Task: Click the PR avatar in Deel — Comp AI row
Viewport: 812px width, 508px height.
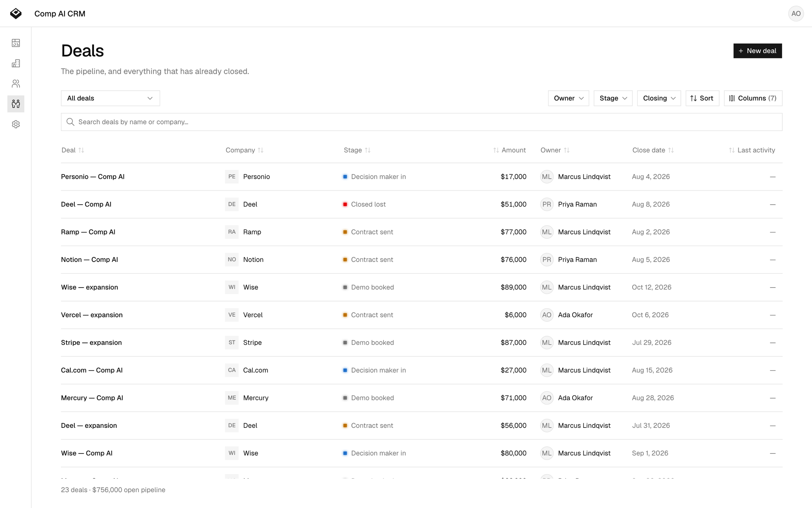Action: click(547, 204)
